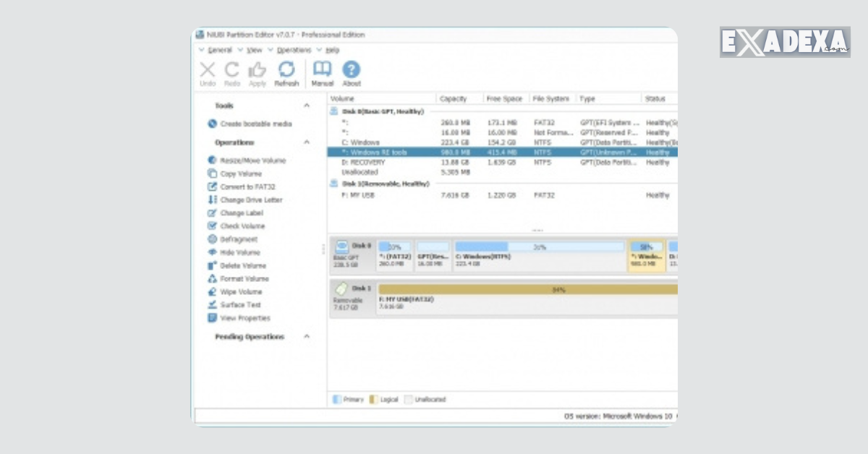Click the Refresh icon in the toolbar
Screen dimensions: 868x454
[286, 71]
